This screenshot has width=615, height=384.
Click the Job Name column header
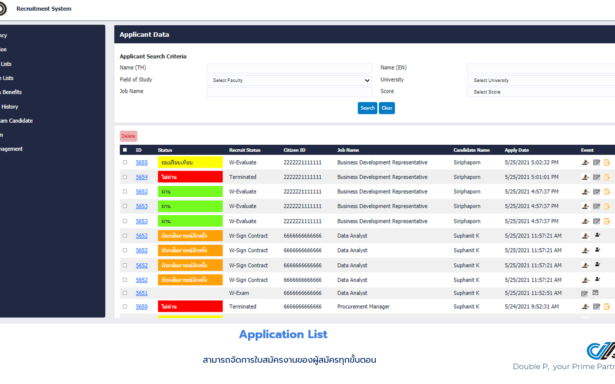tap(348, 150)
